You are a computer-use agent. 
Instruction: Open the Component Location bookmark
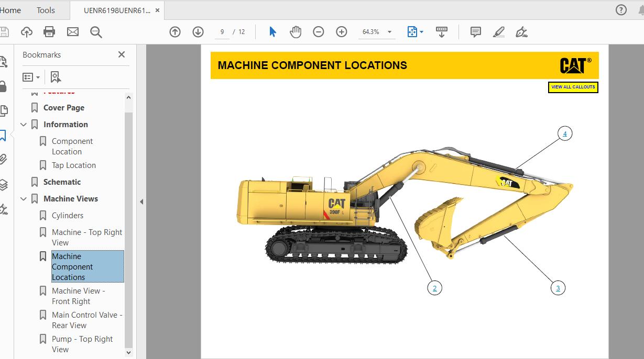coord(72,147)
